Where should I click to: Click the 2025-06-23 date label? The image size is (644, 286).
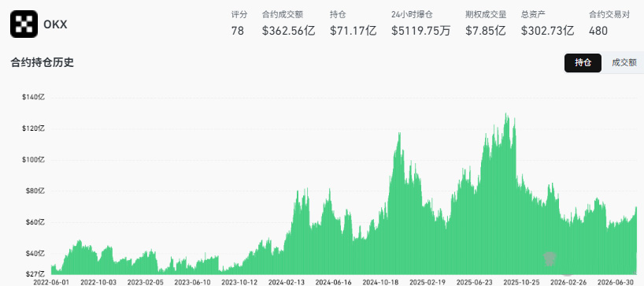(475, 282)
